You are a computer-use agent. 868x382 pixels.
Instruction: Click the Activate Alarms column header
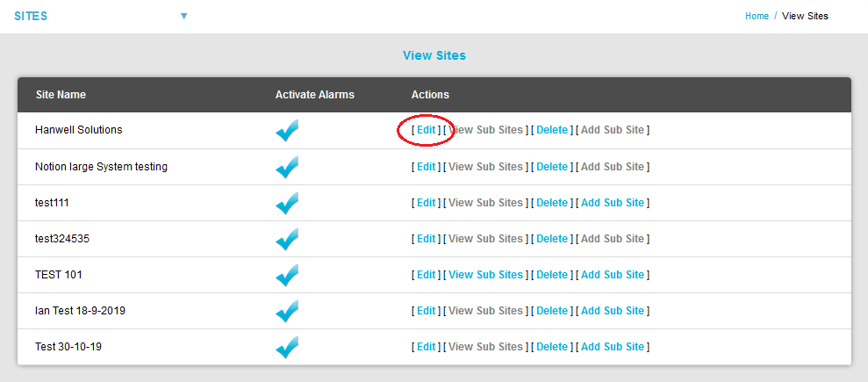314,95
